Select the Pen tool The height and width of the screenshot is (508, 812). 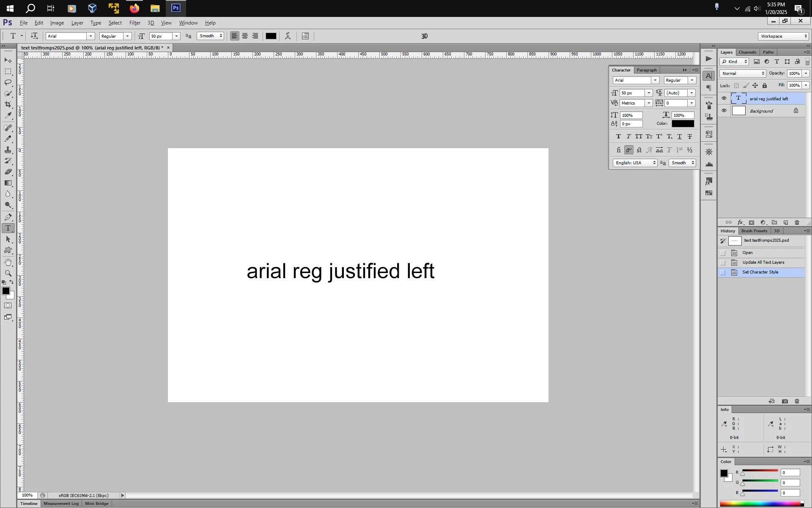pyautogui.click(x=8, y=217)
